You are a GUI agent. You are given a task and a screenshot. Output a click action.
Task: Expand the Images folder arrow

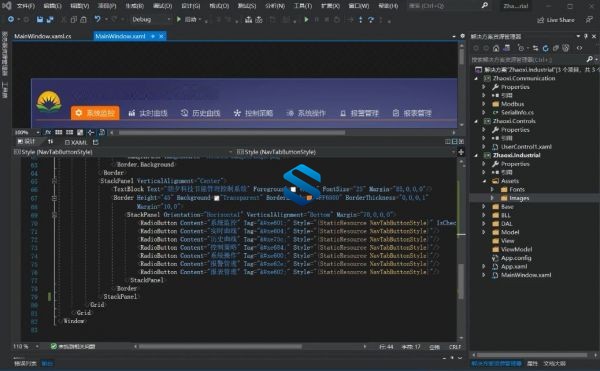pyautogui.click(x=492, y=198)
